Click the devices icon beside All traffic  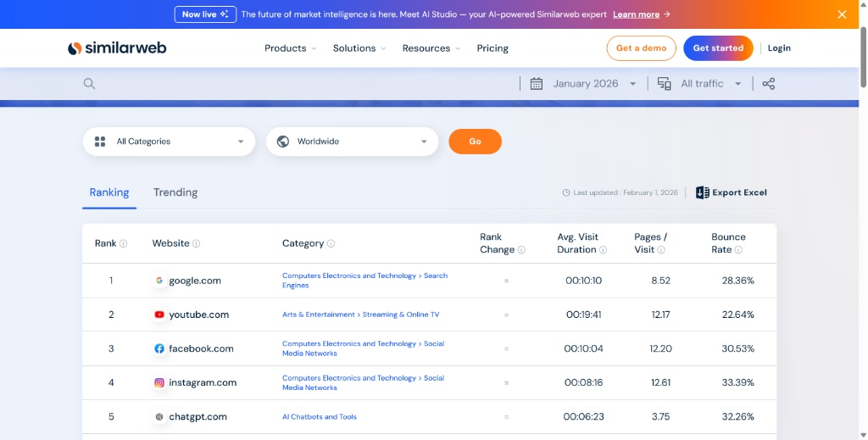coord(664,84)
